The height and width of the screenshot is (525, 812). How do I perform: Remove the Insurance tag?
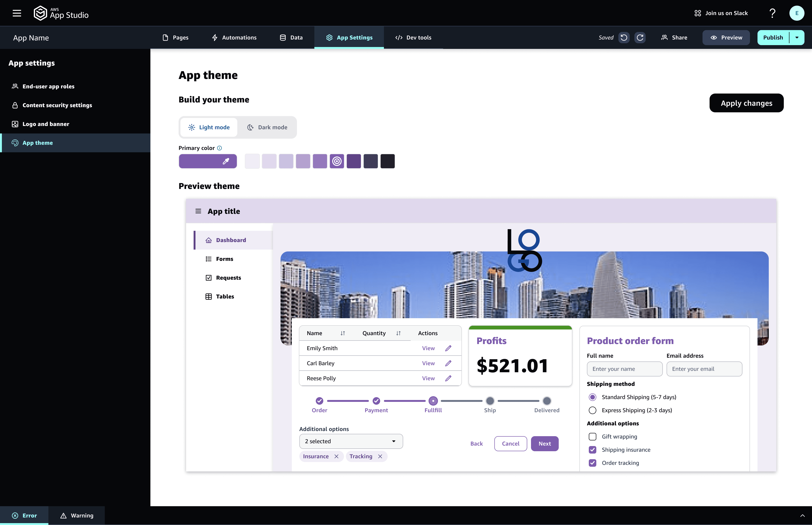(336, 456)
